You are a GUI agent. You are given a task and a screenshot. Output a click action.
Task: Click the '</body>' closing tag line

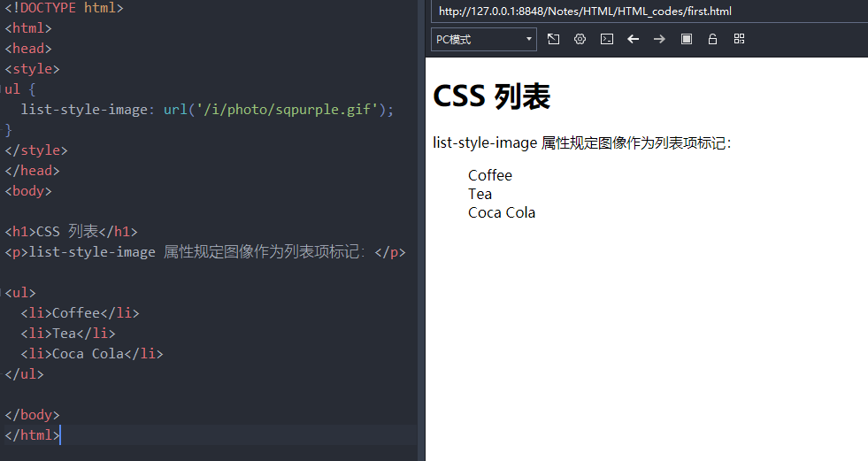coord(32,415)
